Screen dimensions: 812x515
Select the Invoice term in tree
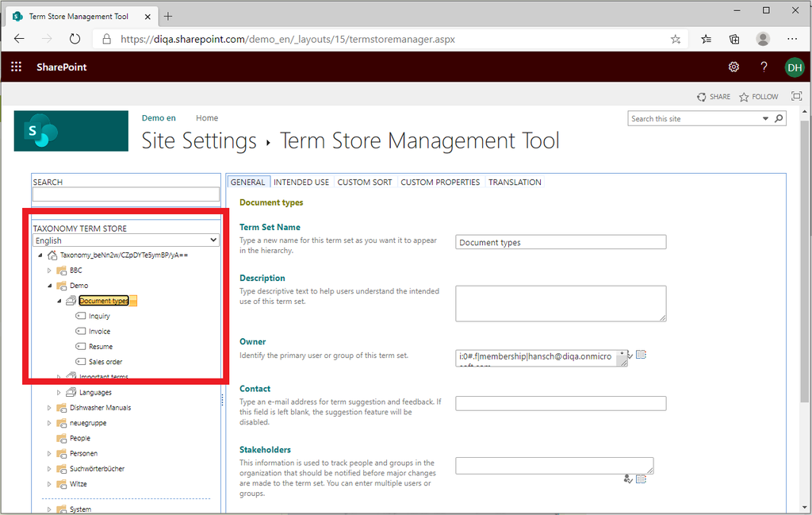99,332
